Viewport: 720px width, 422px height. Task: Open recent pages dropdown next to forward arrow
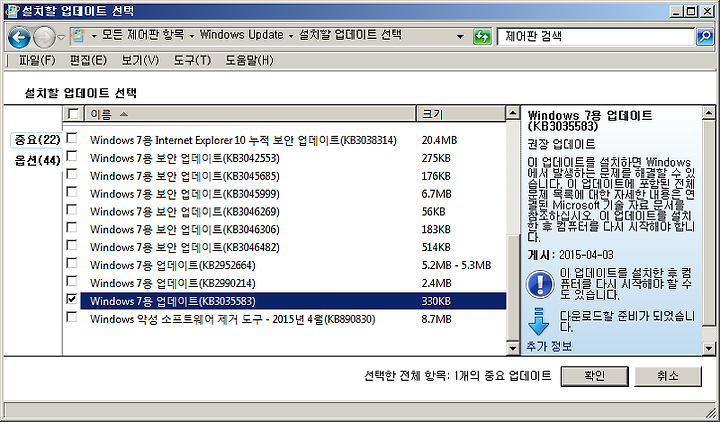[x=62, y=38]
